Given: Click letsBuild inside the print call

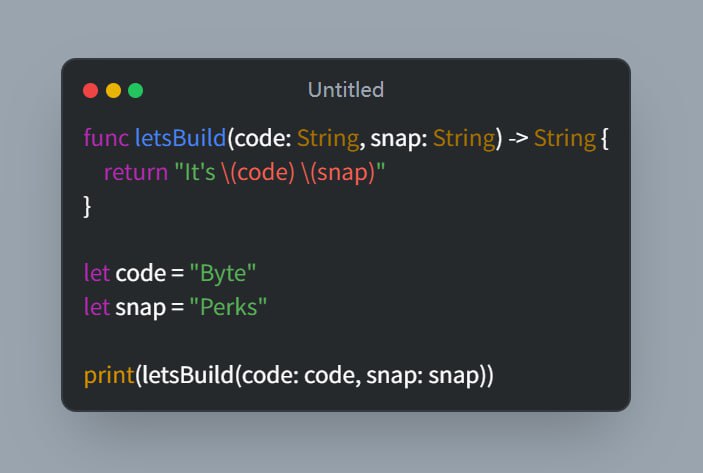Looking at the screenshot, I should coord(186,376).
